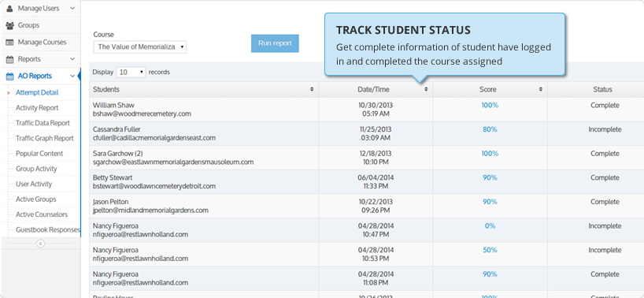Sort by the Date/Time column sort icon

coord(426,89)
